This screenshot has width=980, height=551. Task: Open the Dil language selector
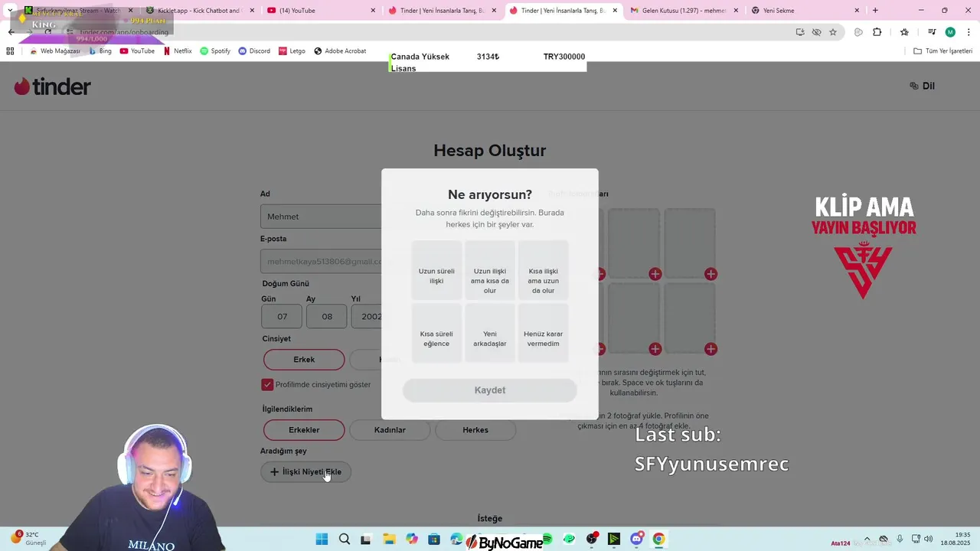click(x=922, y=86)
